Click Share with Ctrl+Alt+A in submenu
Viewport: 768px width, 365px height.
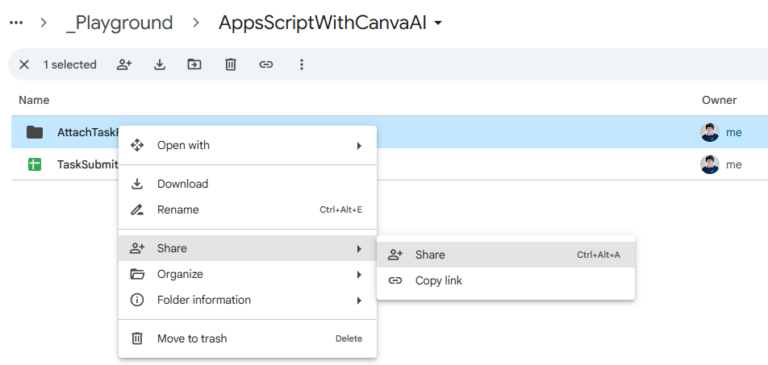(x=505, y=255)
